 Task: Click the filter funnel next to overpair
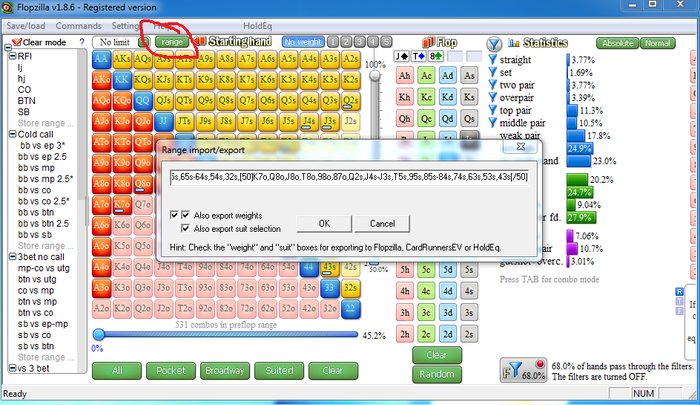pyautogui.click(x=492, y=97)
